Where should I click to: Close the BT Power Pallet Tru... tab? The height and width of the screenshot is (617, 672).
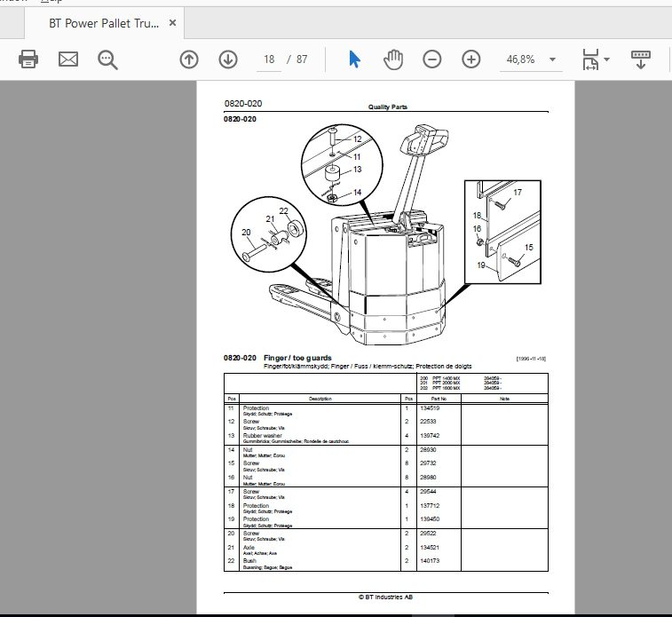click(173, 23)
